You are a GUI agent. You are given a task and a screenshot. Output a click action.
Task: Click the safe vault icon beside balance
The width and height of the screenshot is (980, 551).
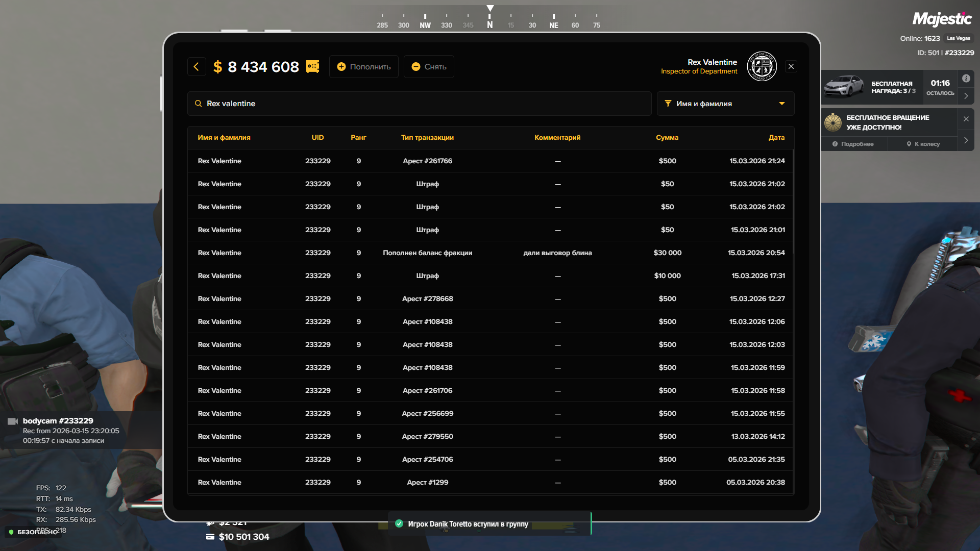coord(312,67)
